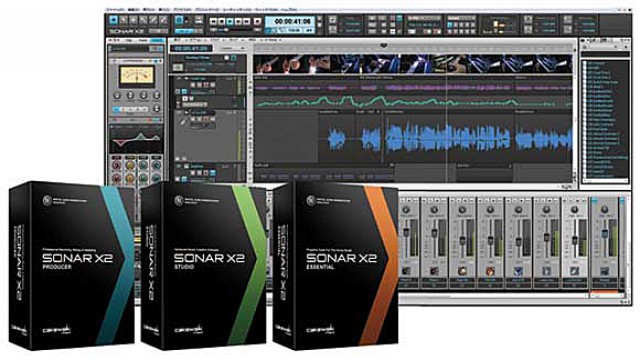
Task: Click the Play button in transport
Action: [x=230, y=21]
